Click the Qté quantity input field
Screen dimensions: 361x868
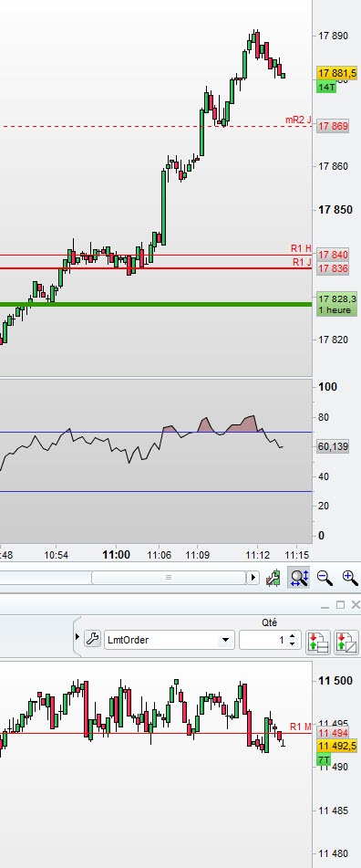[263, 640]
